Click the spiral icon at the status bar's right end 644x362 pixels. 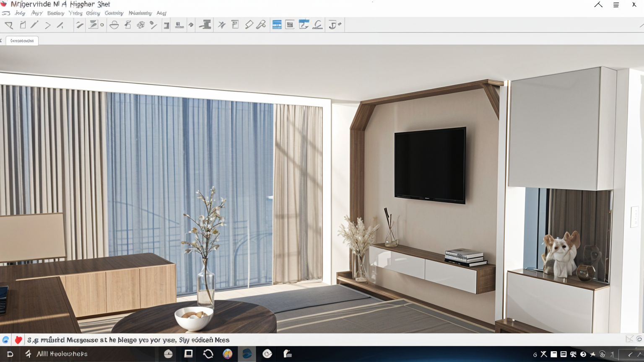639,339
